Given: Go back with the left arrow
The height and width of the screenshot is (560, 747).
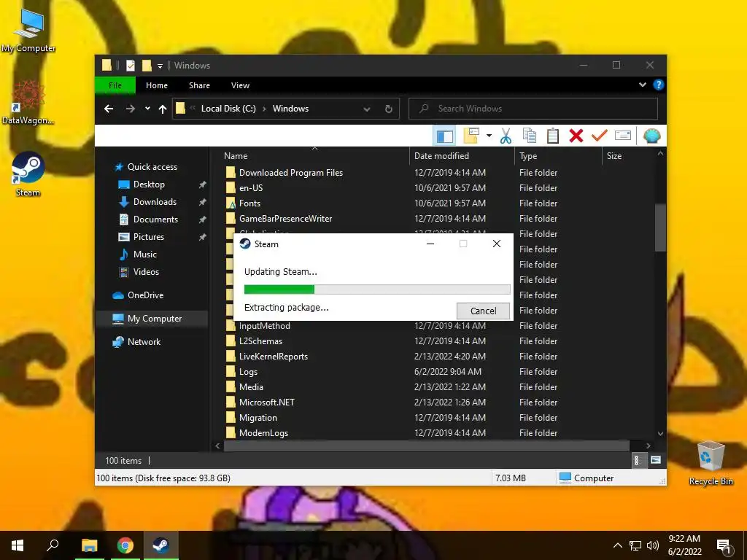Looking at the screenshot, I should click(109, 109).
